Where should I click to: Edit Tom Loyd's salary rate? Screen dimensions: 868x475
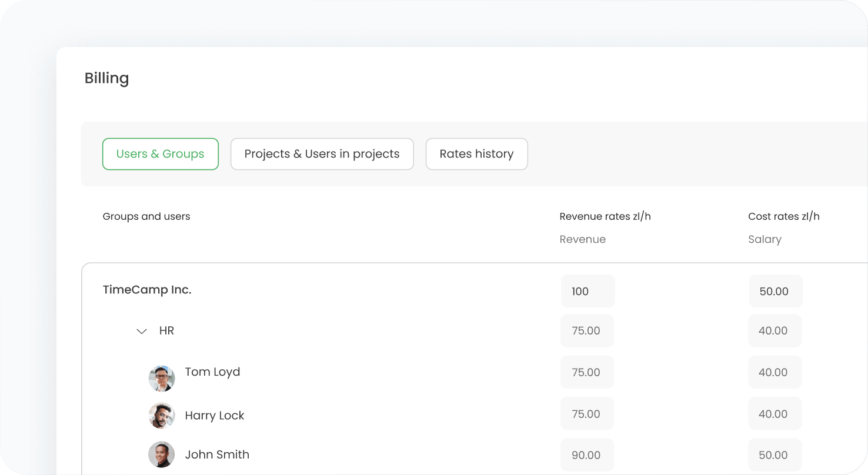[x=774, y=372]
